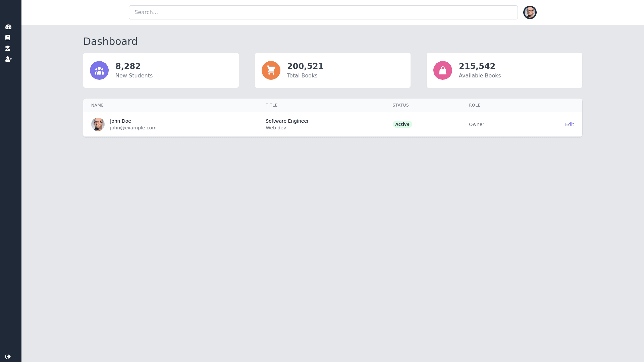Click the Active status badge
The image size is (644, 362).
[402, 124]
